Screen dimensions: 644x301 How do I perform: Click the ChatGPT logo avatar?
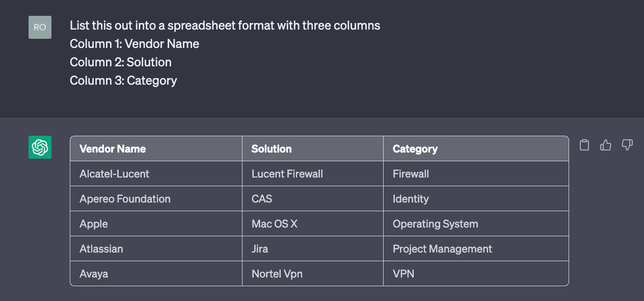pyautogui.click(x=40, y=147)
